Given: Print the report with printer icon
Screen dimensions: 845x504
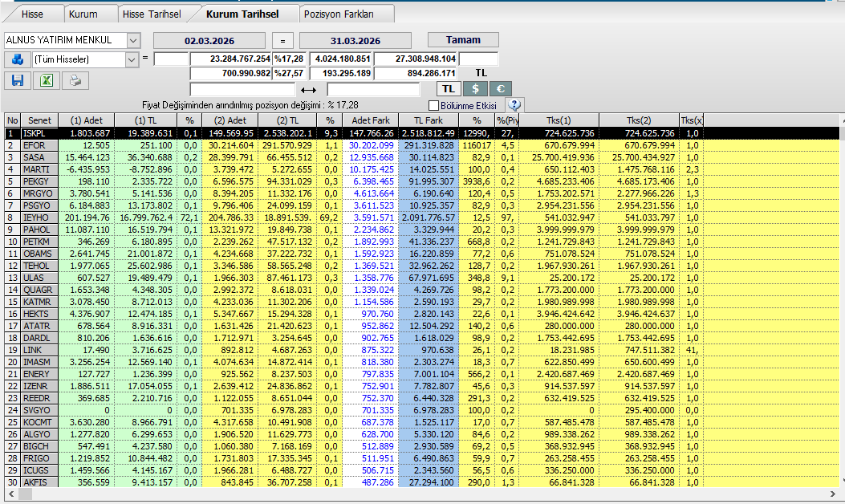Looking at the screenshot, I should [x=75, y=81].
